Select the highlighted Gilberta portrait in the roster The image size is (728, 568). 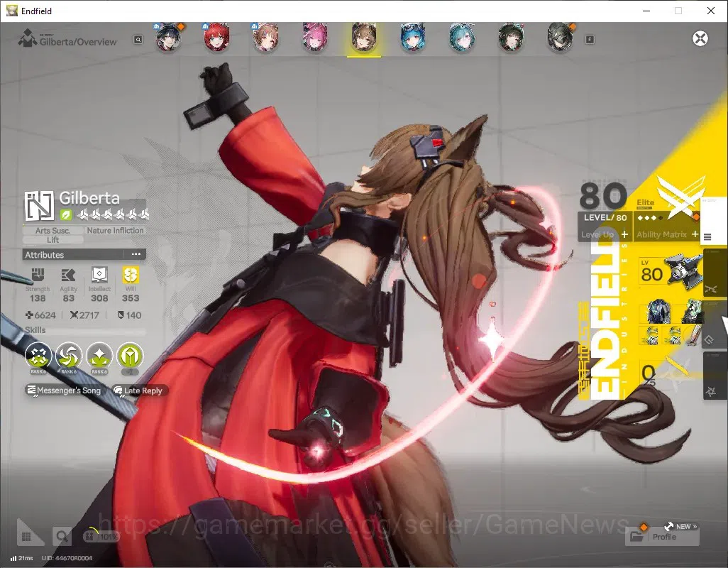coord(364,38)
